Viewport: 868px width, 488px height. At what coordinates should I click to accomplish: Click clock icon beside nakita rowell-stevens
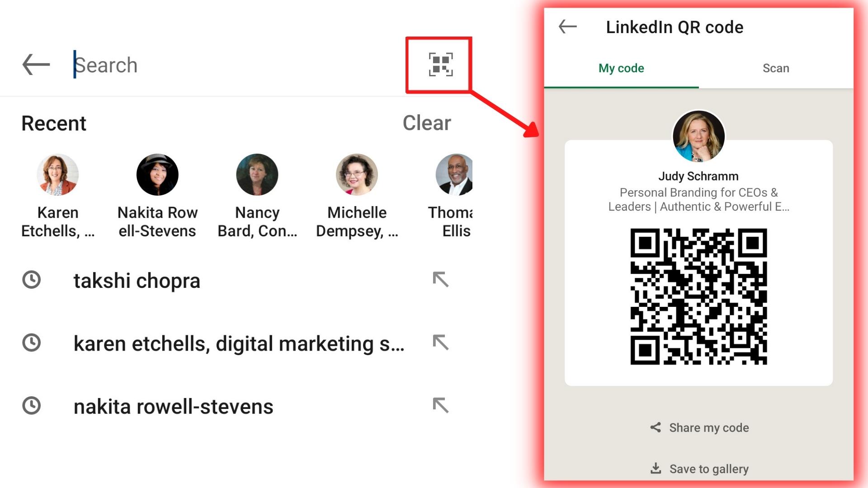[x=32, y=405]
